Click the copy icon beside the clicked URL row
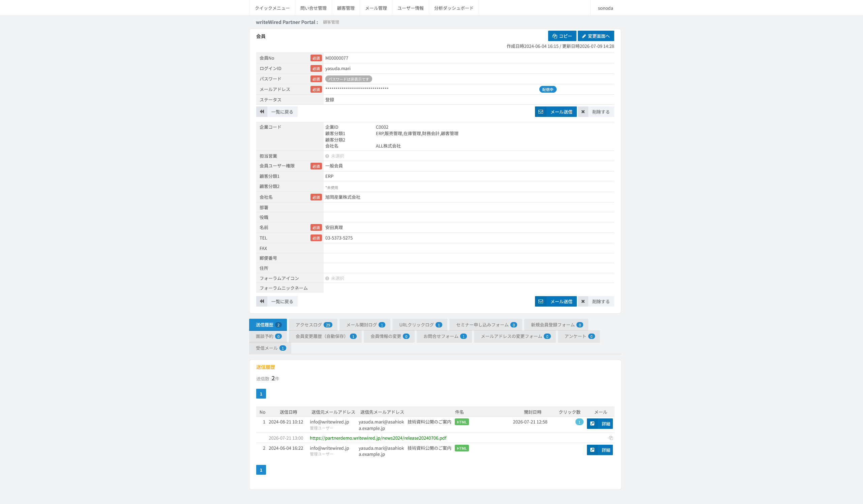 (611, 438)
